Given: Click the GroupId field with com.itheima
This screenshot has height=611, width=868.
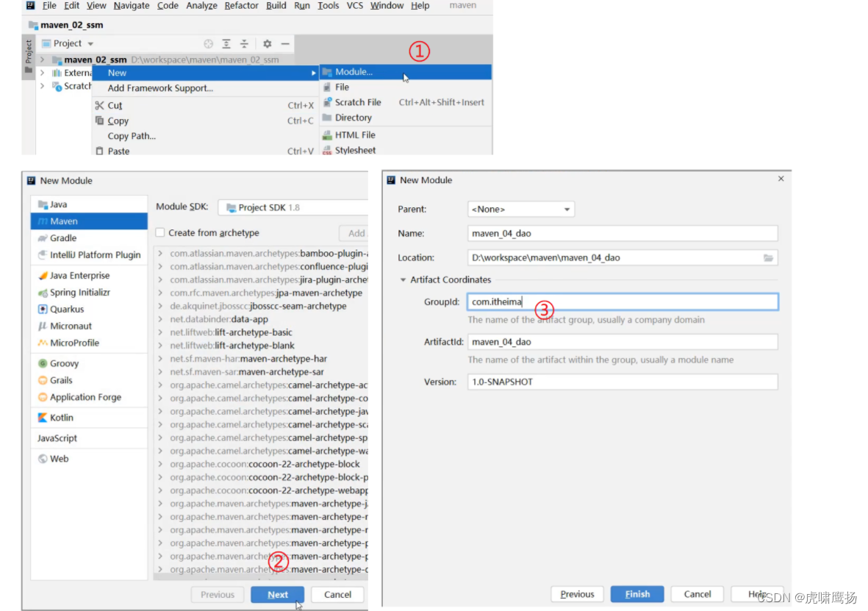Looking at the screenshot, I should (623, 302).
